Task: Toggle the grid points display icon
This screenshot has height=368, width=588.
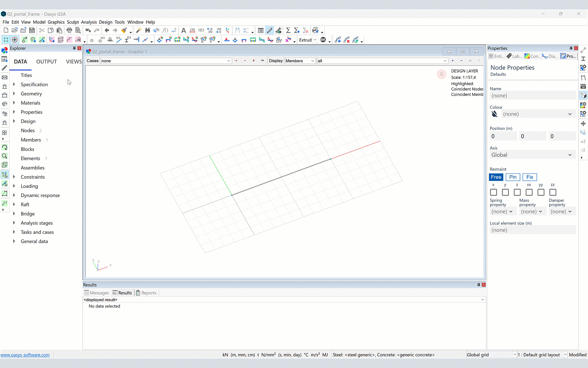Action: click(x=6, y=40)
